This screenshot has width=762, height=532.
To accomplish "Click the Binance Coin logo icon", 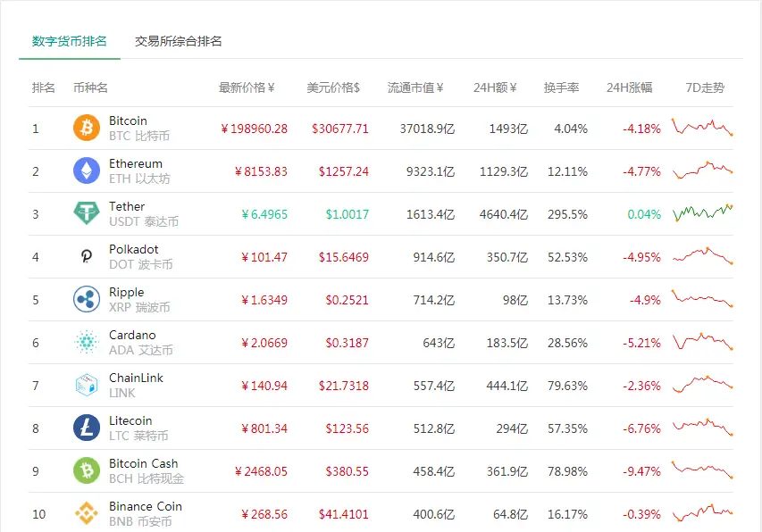I will [x=87, y=513].
